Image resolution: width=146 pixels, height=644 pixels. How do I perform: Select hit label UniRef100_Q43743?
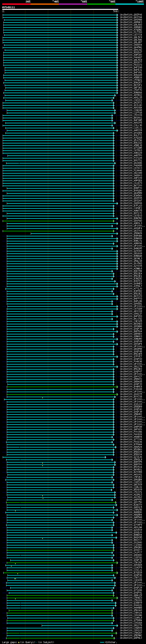tap(131, 231)
